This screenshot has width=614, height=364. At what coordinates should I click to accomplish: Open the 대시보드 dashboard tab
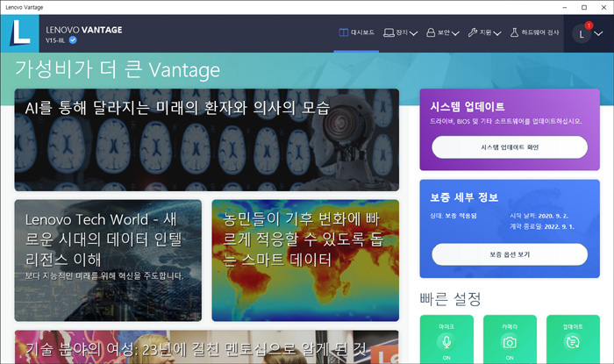tap(356, 32)
